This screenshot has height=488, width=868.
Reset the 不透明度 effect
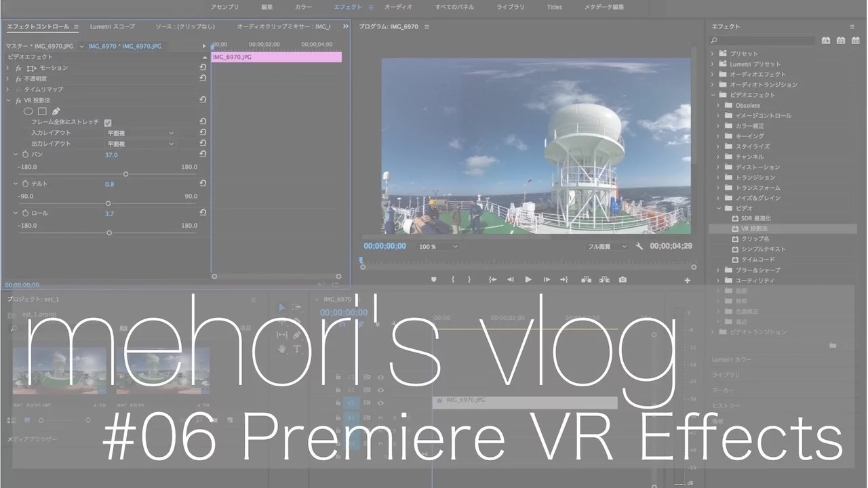point(203,79)
